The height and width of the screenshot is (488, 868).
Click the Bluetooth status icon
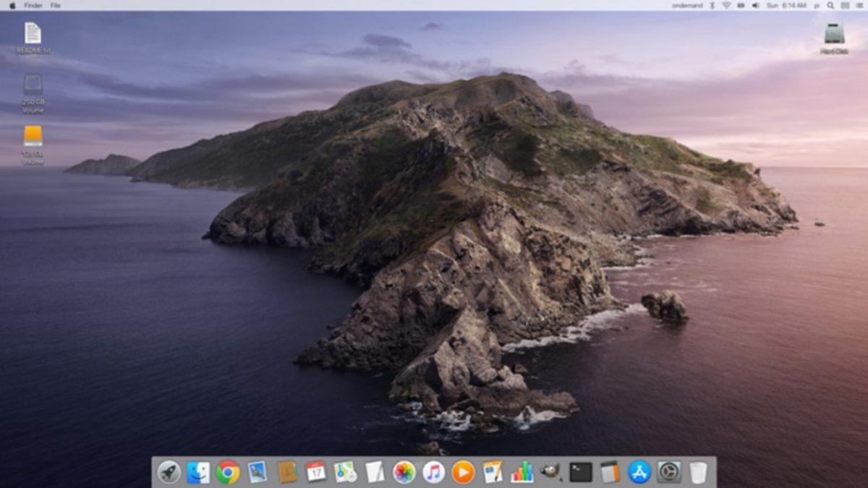click(x=712, y=6)
